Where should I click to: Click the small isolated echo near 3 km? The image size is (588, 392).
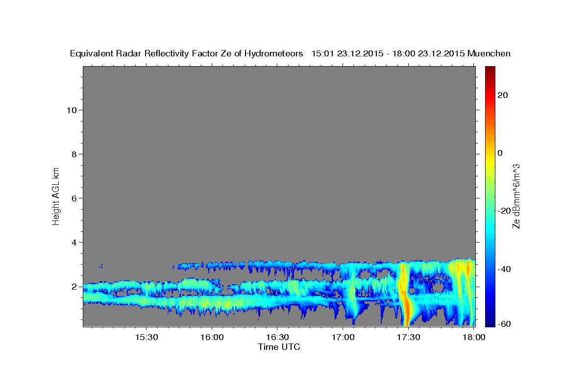point(101,266)
